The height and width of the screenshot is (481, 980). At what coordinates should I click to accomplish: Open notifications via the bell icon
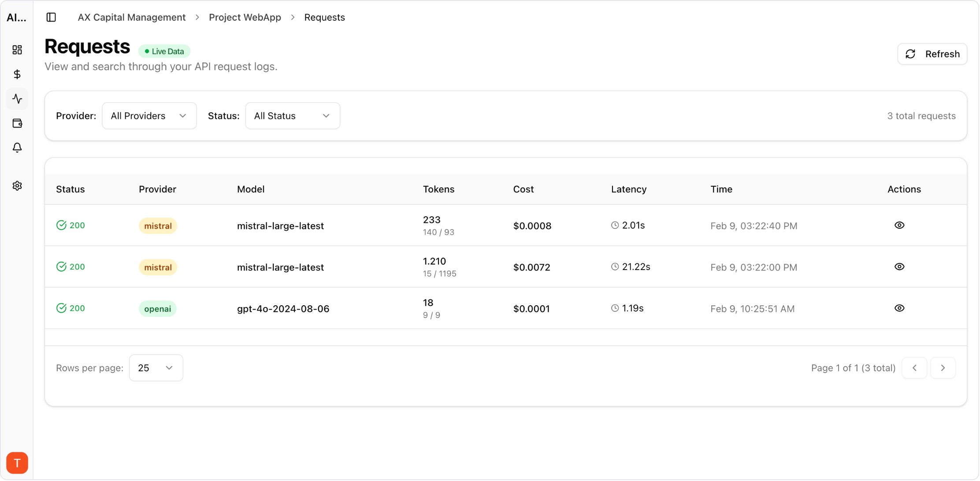point(17,148)
